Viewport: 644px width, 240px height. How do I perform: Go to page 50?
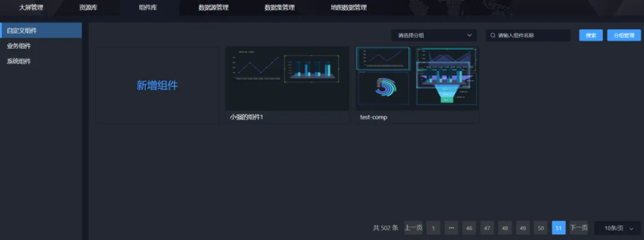point(541,228)
